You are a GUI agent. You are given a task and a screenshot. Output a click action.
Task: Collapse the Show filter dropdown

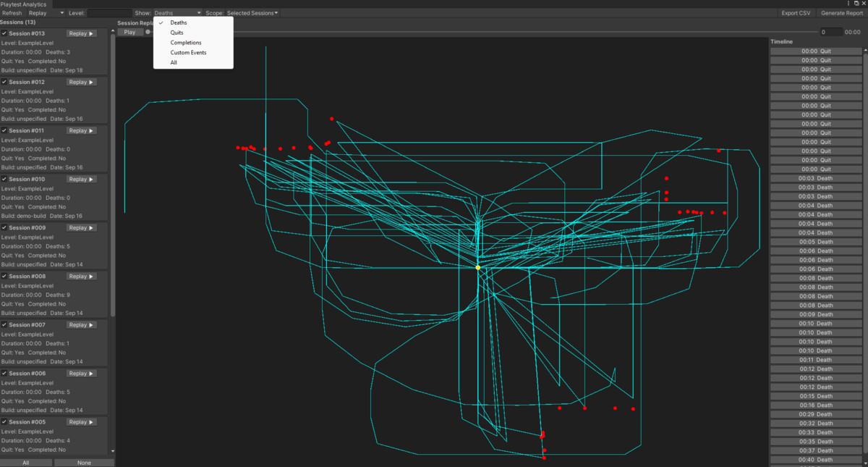tap(178, 13)
